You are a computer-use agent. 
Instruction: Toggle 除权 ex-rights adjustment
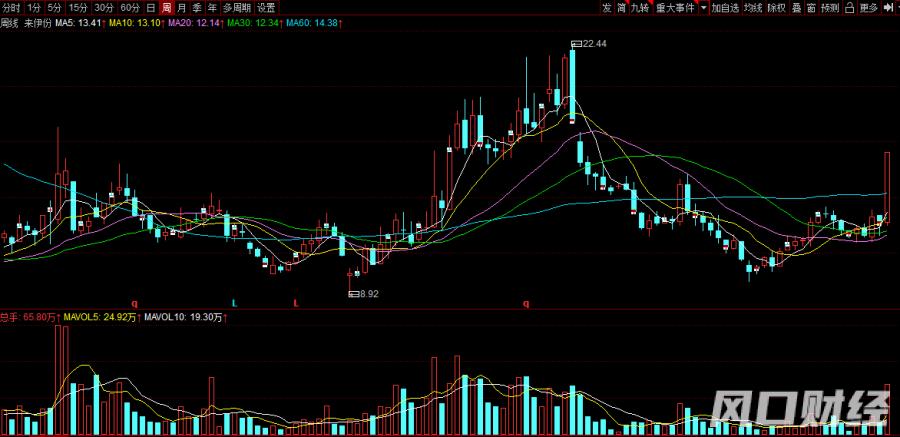click(x=777, y=8)
